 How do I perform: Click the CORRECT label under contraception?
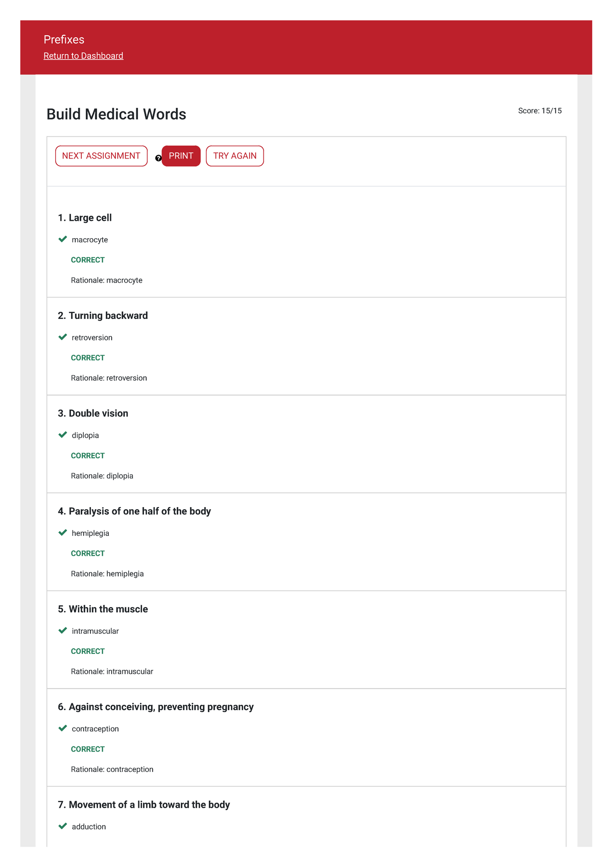coord(88,749)
